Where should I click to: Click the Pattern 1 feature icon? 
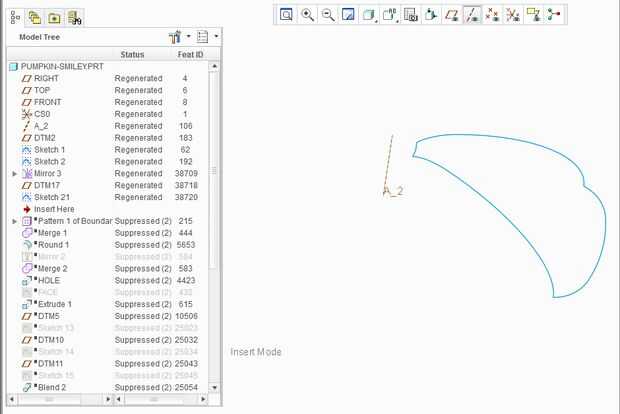pyautogui.click(x=27, y=221)
